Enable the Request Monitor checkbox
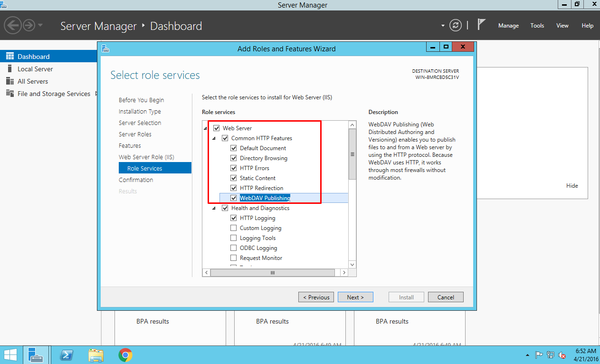 [x=234, y=258]
